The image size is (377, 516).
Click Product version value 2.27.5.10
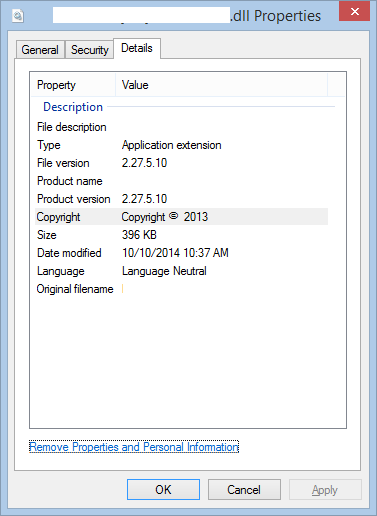tap(144, 199)
